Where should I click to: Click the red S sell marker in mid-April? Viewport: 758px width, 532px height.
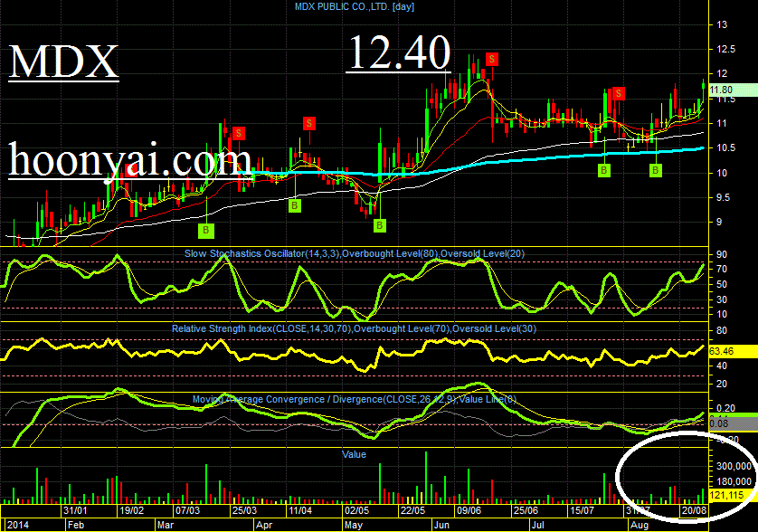click(x=309, y=123)
